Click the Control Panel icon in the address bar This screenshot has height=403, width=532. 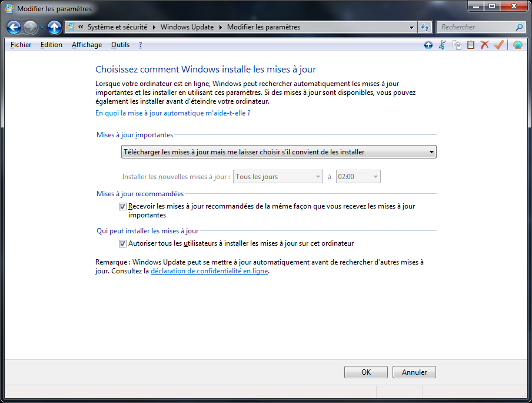tap(71, 27)
